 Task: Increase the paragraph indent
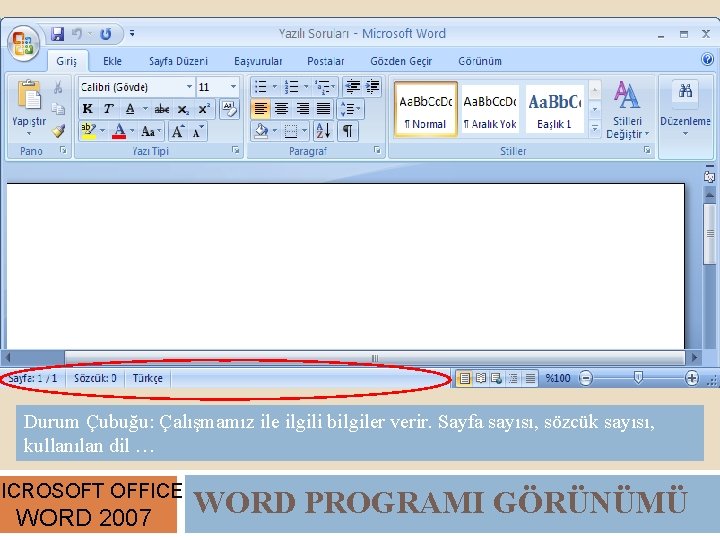pyautogui.click(x=373, y=86)
